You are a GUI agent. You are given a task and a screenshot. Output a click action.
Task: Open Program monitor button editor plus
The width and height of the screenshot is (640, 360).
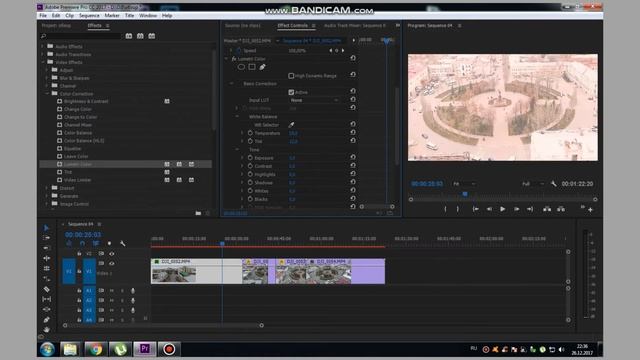(590, 210)
